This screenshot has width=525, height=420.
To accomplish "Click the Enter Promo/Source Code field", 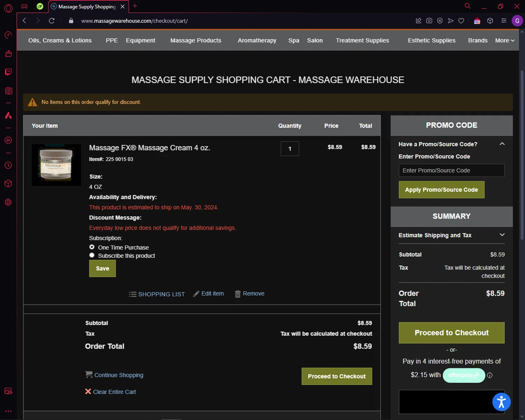I will [x=451, y=170].
